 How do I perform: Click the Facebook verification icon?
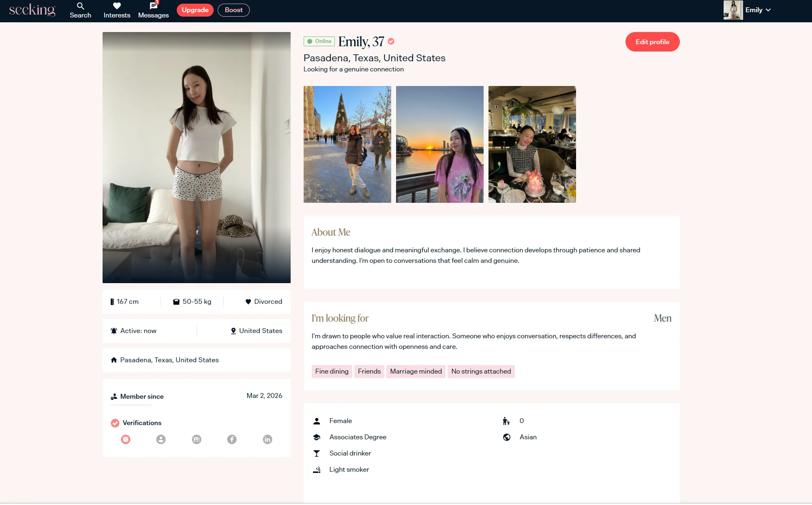(232, 439)
